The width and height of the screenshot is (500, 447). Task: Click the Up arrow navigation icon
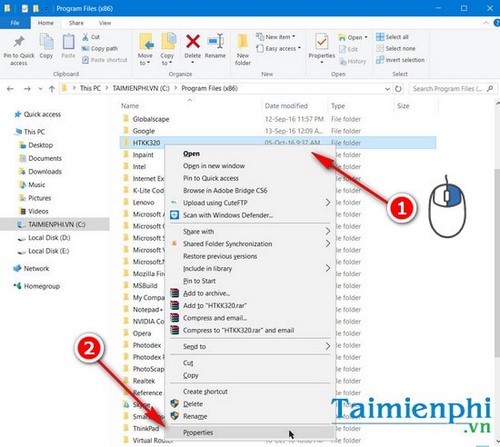tap(52, 89)
